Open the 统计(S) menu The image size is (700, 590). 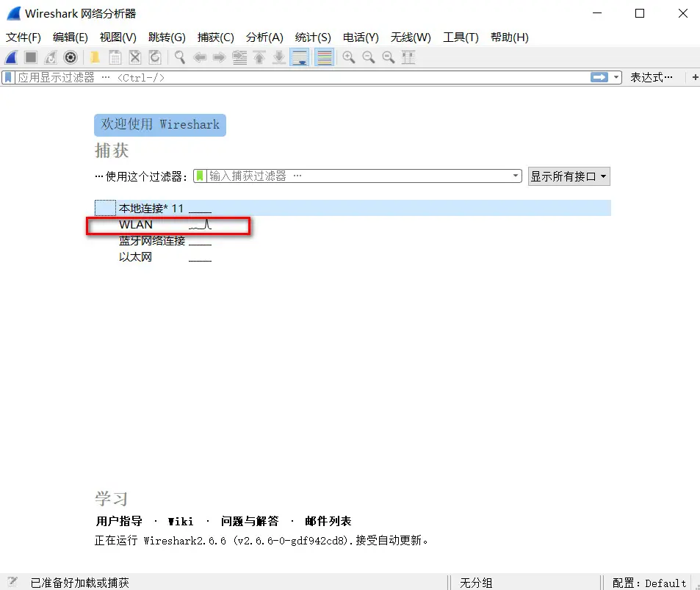(312, 37)
